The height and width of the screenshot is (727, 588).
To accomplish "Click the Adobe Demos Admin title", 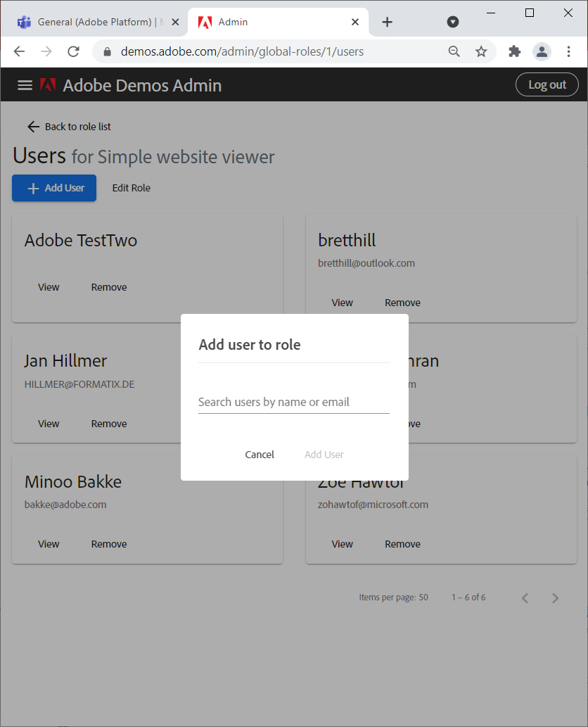I will click(142, 85).
